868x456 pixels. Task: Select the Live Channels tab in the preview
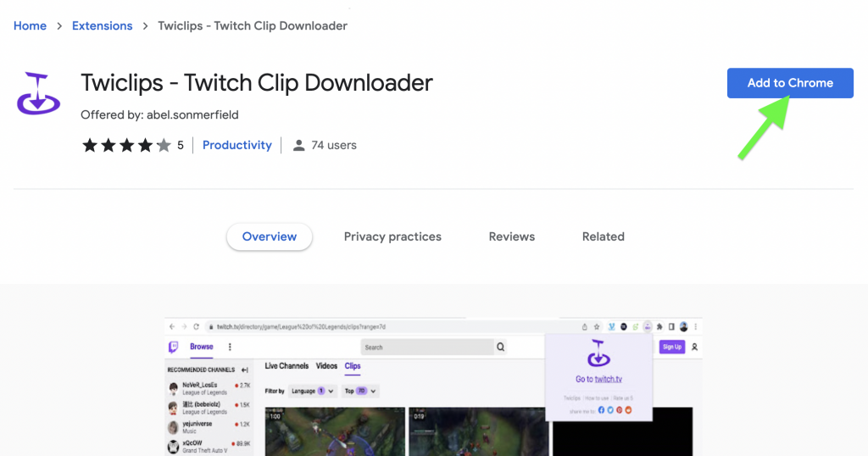coord(287,366)
